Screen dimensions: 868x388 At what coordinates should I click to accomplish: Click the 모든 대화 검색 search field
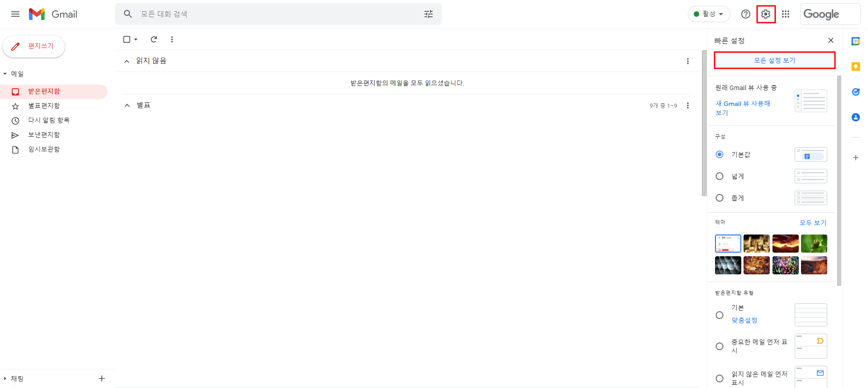278,14
